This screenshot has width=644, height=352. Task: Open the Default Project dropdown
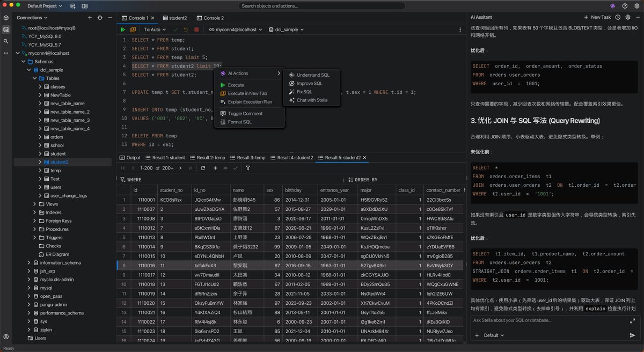tap(46, 6)
